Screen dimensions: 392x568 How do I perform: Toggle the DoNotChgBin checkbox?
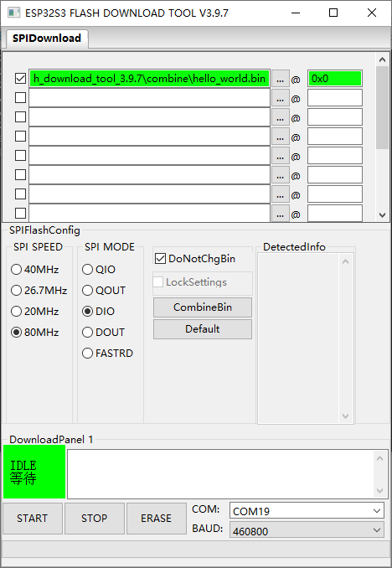click(160, 259)
